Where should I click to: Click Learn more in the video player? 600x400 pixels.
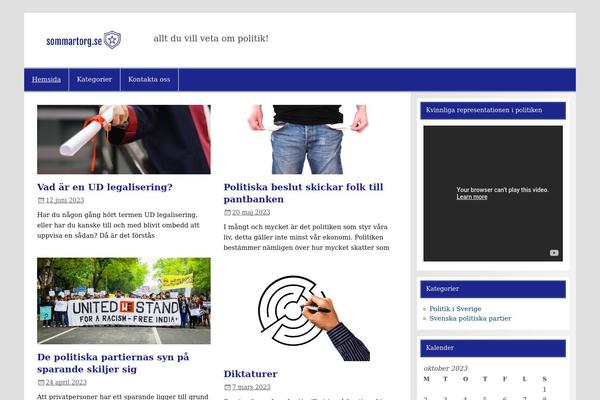(472, 197)
